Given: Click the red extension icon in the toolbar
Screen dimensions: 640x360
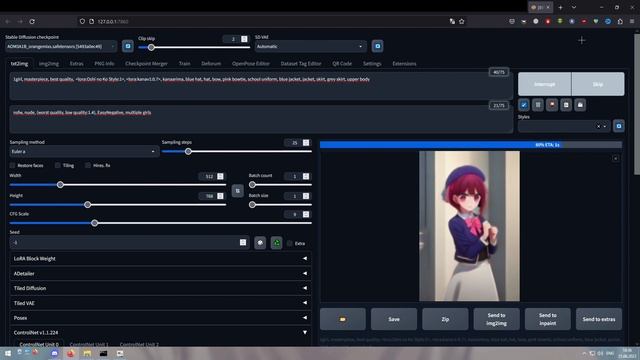Looking at the screenshot, I should [548, 21].
